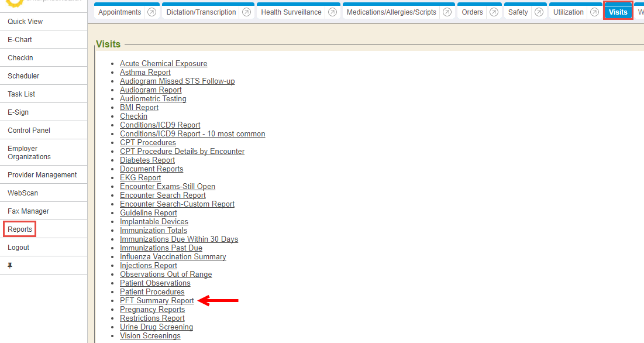This screenshot has width=644, height=343.
Task: Switch to the Visits tab
Action: [x=618, y=12]
